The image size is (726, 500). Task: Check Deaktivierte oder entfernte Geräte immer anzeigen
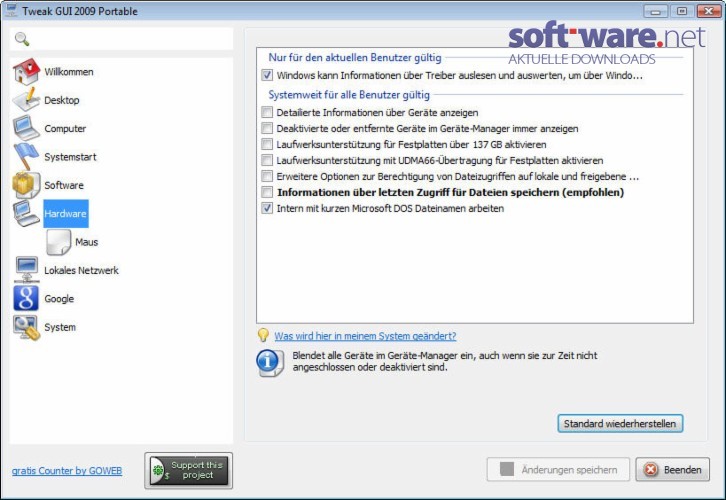tap(267, 128)
